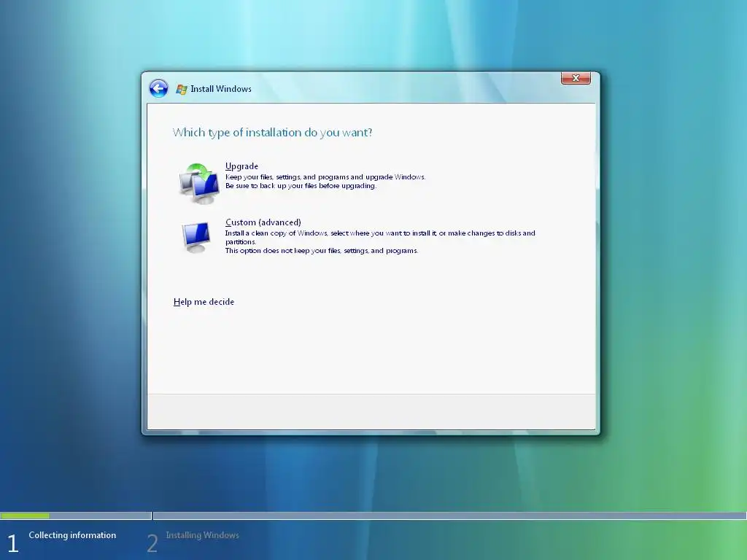
Task: Click 'Installing Windows' step label
Action: [203, 535]
